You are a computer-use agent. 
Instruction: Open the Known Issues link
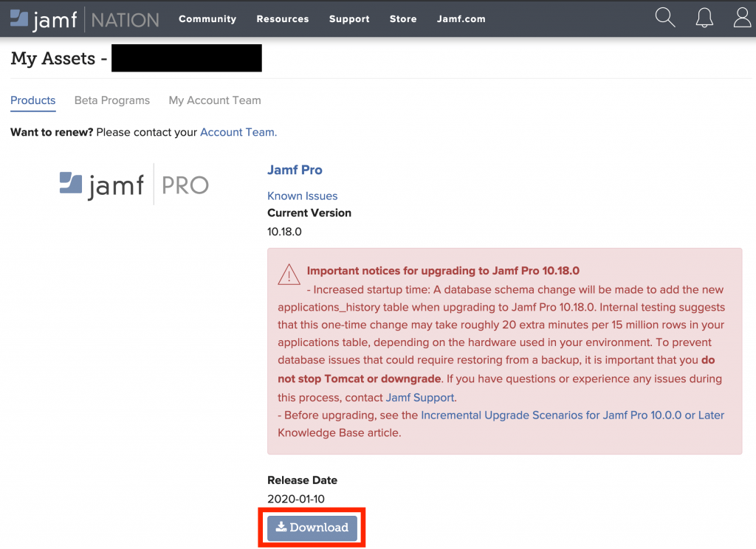(302, 196)
